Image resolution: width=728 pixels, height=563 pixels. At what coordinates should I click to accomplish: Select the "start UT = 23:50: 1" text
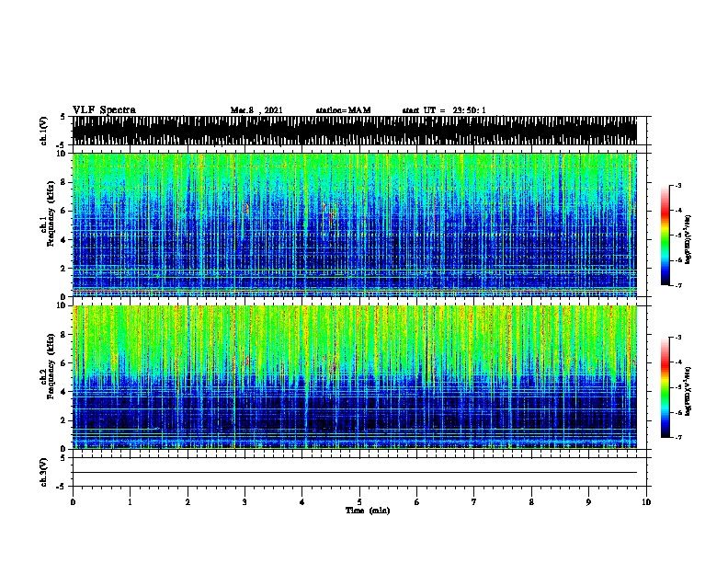click(444, 110)
